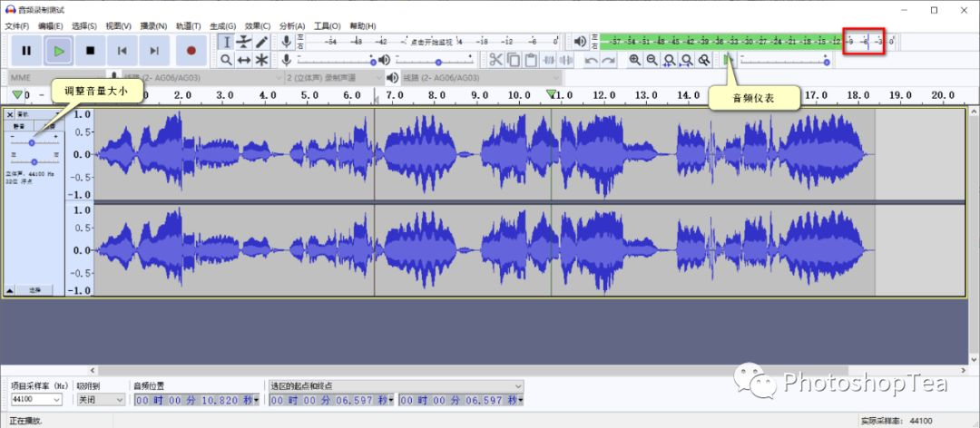Pause playback with the Pause button
The image size is (980, 428).
[x=26, y=52]
